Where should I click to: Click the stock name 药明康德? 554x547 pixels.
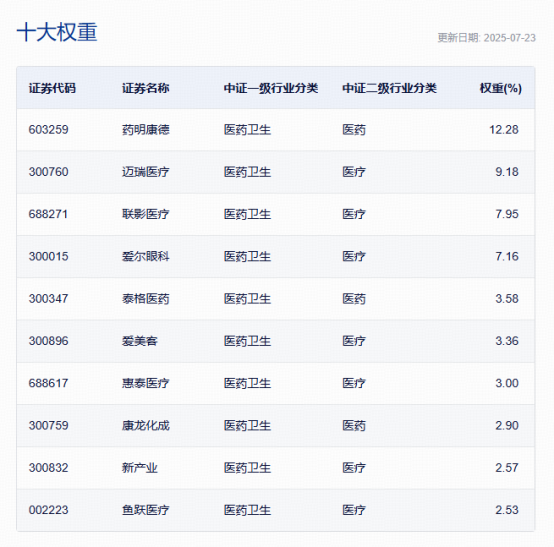click(x=146, y=130)
